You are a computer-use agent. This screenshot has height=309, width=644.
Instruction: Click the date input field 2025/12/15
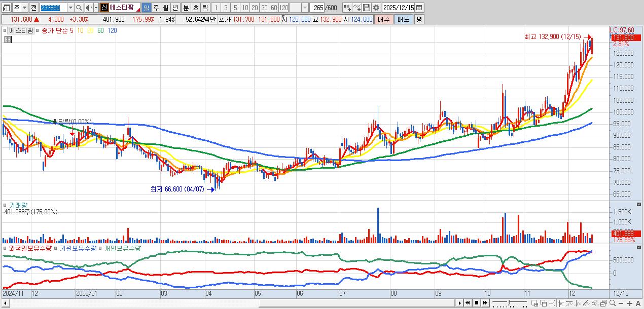coord(398,8)
